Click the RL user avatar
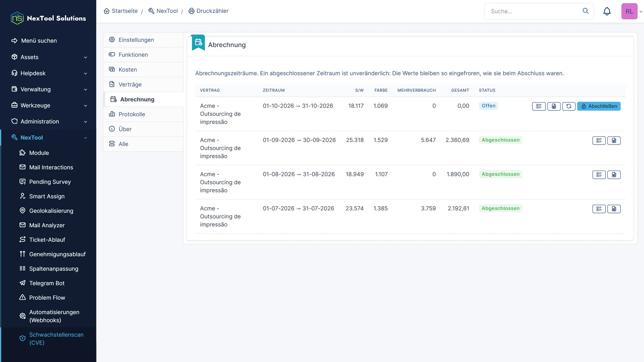This screenshot has width=644, height=362. 629,11
